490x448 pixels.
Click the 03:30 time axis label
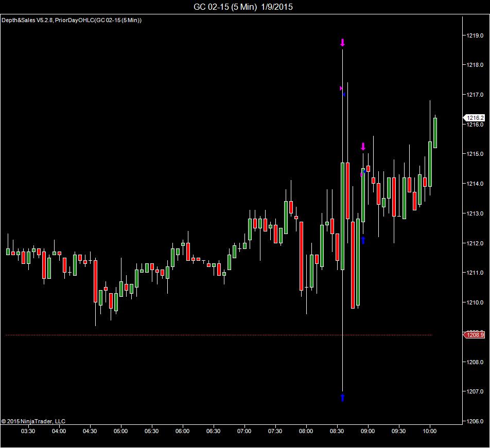(x=28, y=431)
